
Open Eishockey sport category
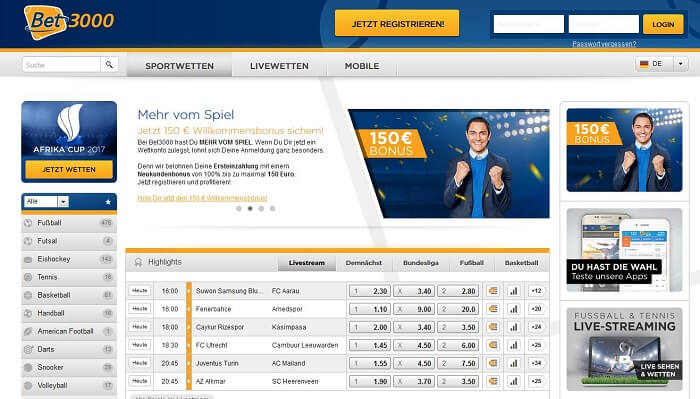[x=69, y=259]
